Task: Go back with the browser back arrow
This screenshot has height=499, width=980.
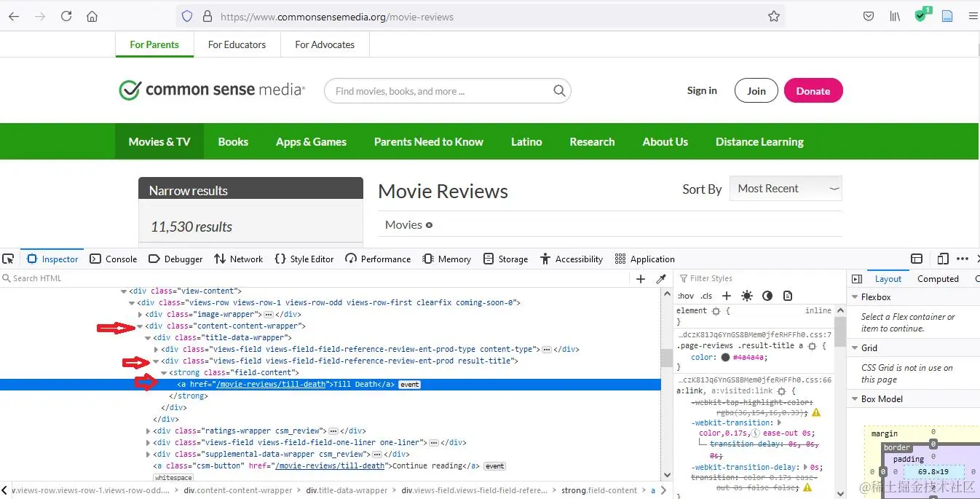Action: pyautogui.click(x=14, y=16)
